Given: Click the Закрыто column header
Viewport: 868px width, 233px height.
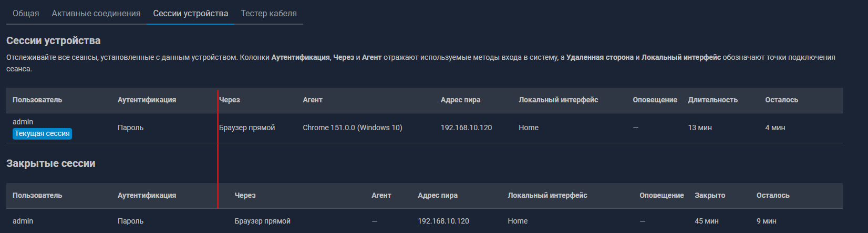Looking at the screenshot, I should point(710,195).
